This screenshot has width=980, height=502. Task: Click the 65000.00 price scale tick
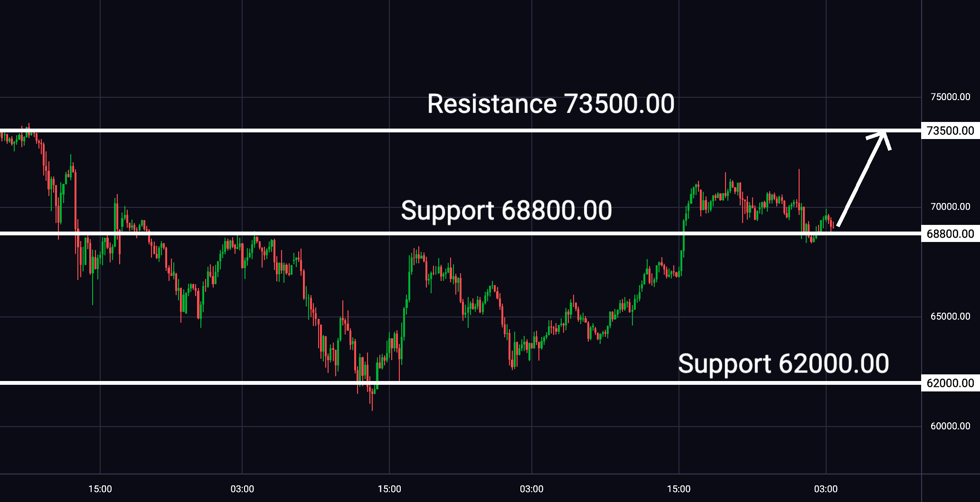pos(950,316)
